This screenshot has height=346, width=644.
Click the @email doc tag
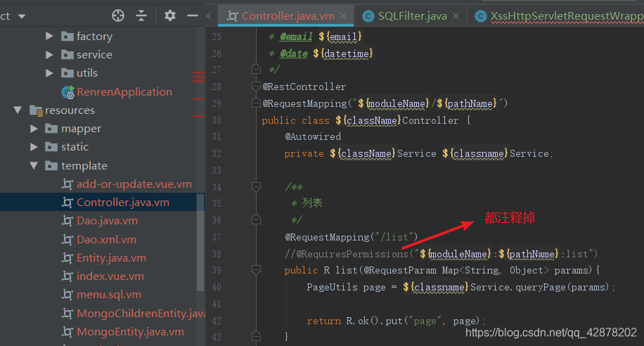coord(296,37)
